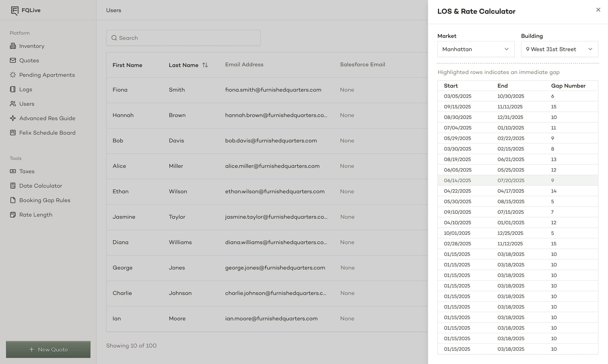608x364 pixels.
Task: Close the LOS & Rate Calculator panel
Action: 598,10
